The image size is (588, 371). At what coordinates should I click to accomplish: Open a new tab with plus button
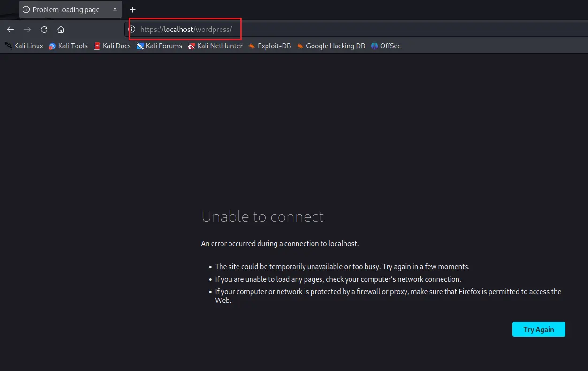tap(133, 10)
